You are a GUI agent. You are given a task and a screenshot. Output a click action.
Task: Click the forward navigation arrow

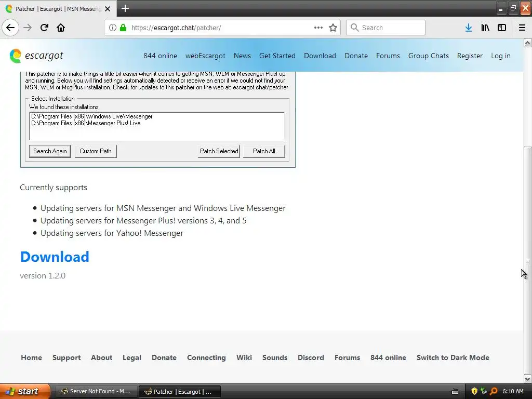pos(28,28)
